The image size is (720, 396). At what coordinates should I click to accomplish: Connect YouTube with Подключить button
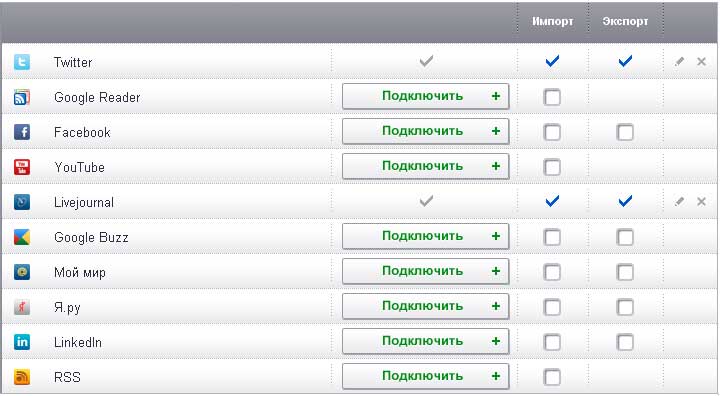click(426, 166)
